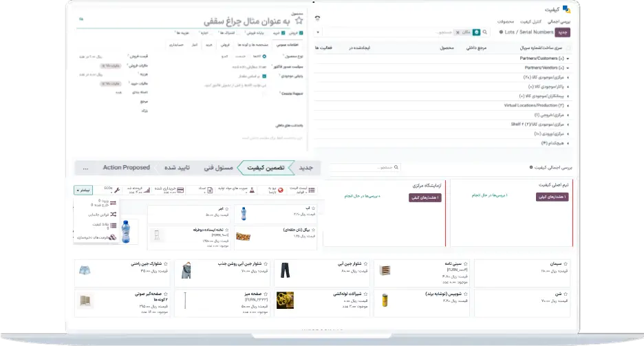Click the Quality app logo icon
Screen dimensions: 644x346
click(566, 9)
